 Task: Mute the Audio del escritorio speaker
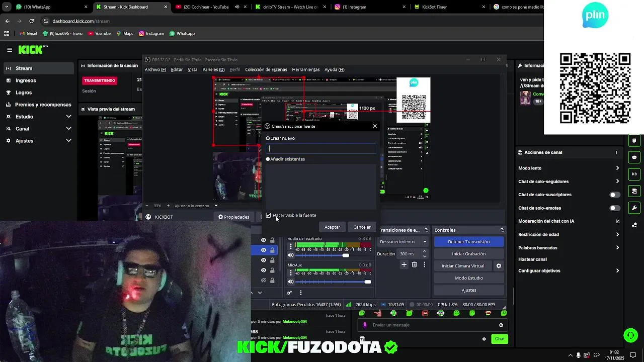pyautogui.click(x=290, y=255)
